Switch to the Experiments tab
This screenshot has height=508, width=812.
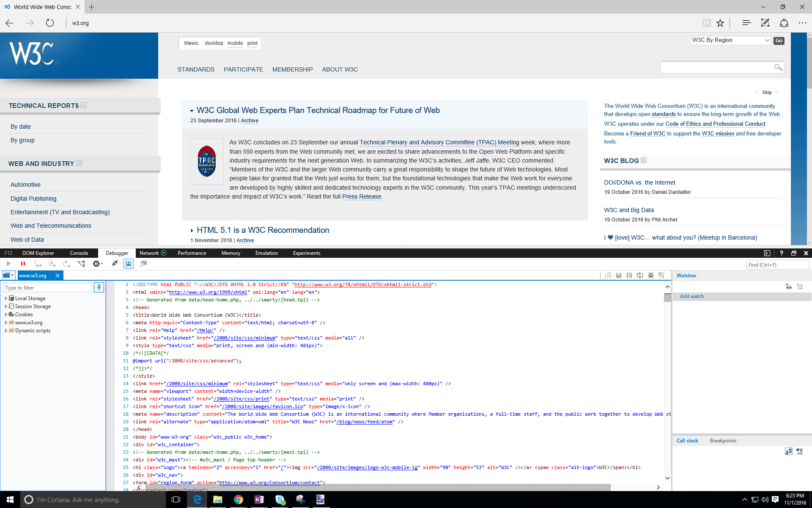coord(307,253)
